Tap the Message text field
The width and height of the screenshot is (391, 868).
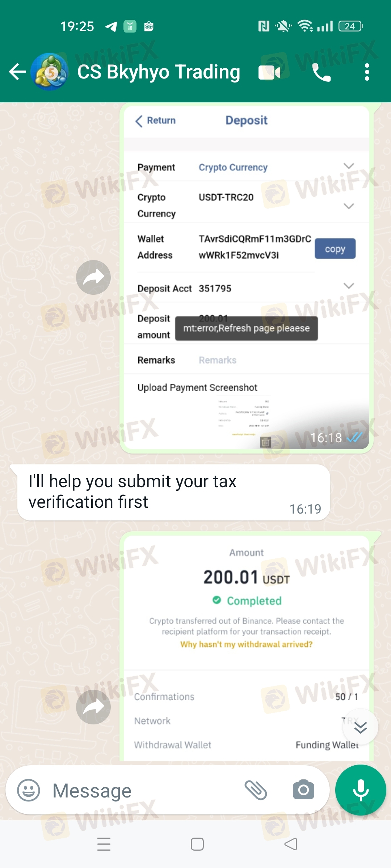tap(145, 790)
